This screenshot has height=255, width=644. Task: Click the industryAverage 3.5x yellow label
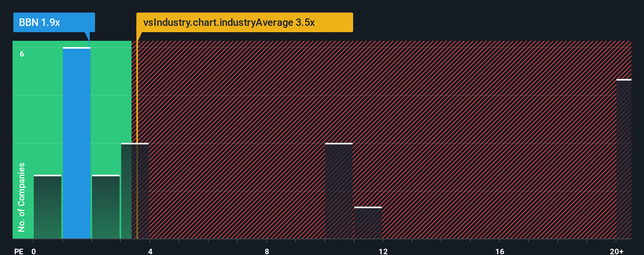coord(245,22)
